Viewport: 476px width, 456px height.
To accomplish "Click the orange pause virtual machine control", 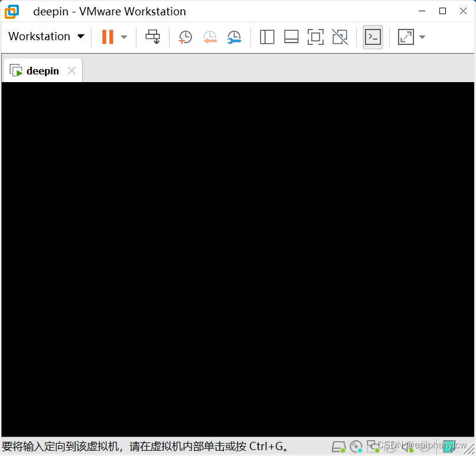I will coord(109,37).
